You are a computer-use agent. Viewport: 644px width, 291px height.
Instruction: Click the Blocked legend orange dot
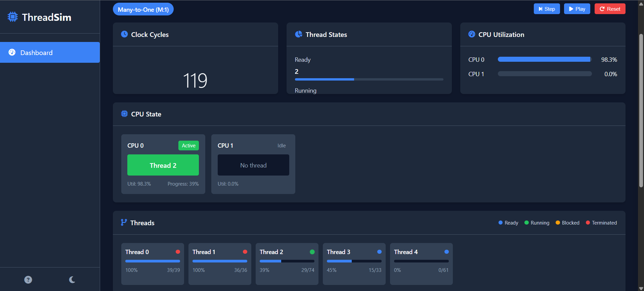pyautogui.click(x=558, y=223)
